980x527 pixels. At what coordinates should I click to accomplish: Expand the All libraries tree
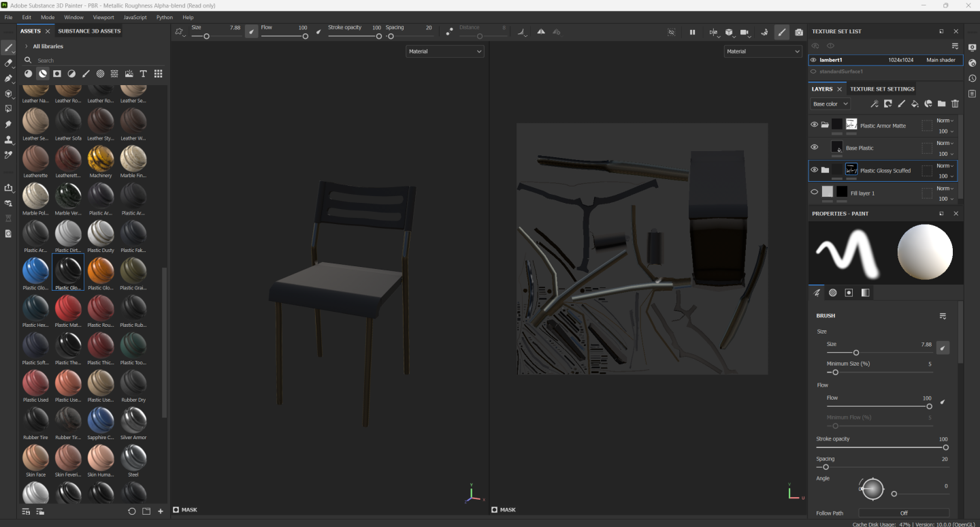(26, 46)
